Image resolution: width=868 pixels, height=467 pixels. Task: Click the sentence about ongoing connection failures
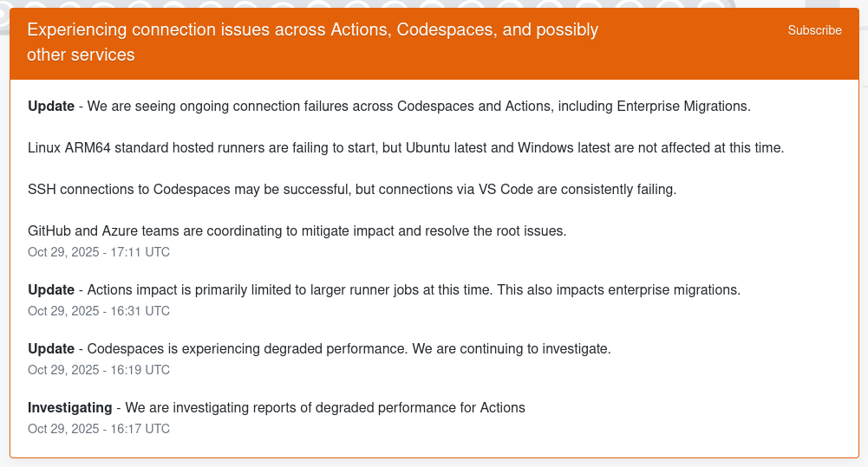pos(416,107)
